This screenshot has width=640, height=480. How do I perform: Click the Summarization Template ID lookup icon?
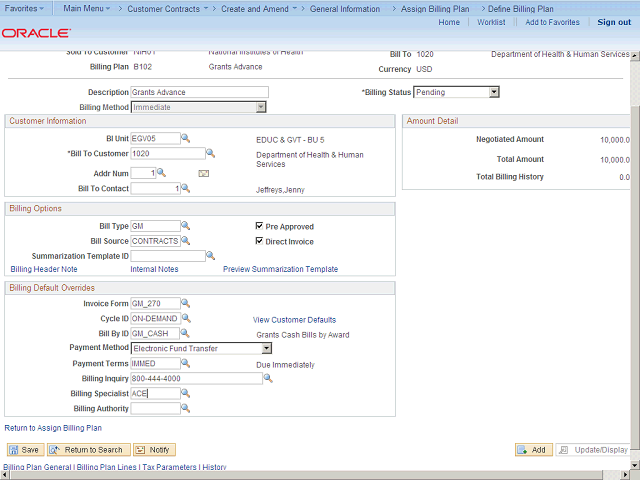click(210, 256)
